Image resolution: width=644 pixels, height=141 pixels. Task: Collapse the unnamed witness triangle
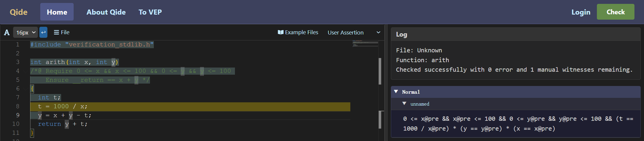click(404, 104)
